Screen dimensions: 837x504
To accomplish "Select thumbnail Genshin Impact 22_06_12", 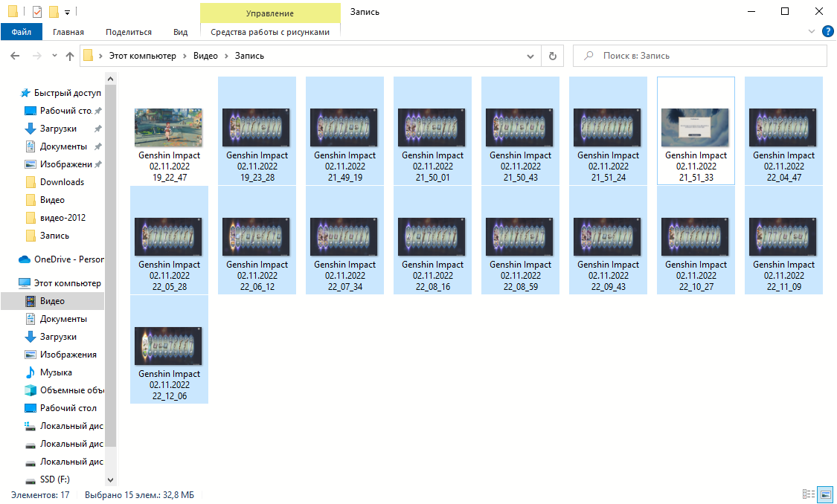I will [257, 240].
